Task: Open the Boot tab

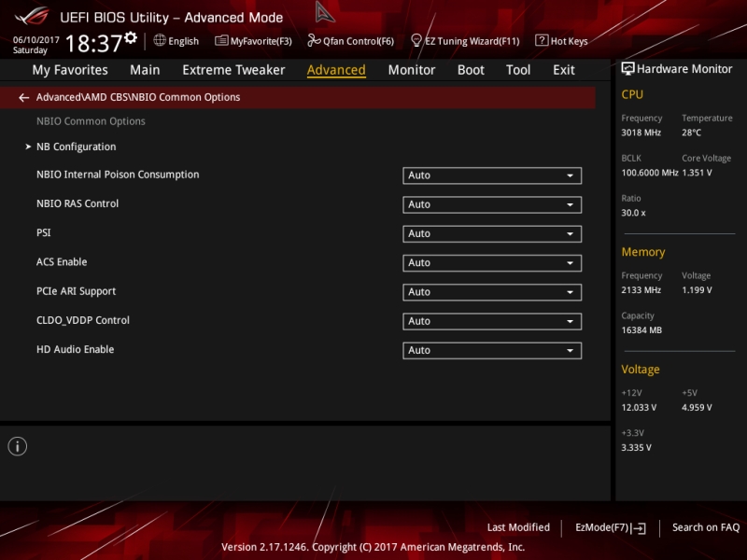Action: (471, 70)
